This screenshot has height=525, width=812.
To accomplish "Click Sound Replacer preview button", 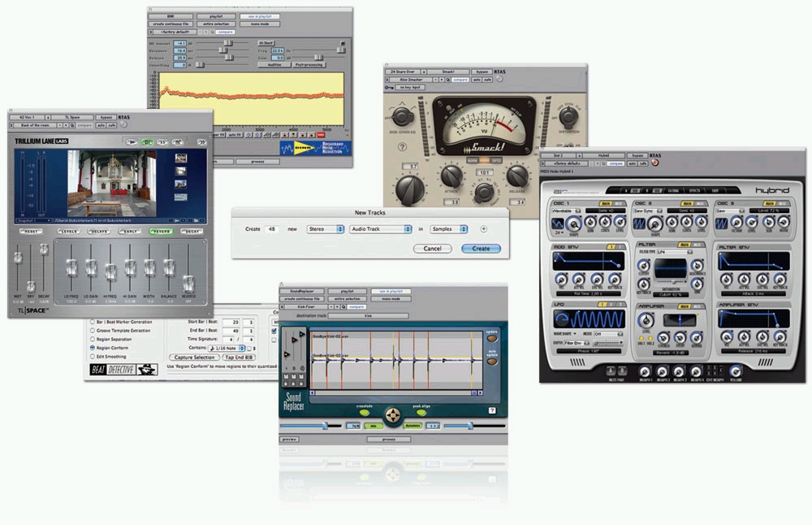I will tap(289, 439).
